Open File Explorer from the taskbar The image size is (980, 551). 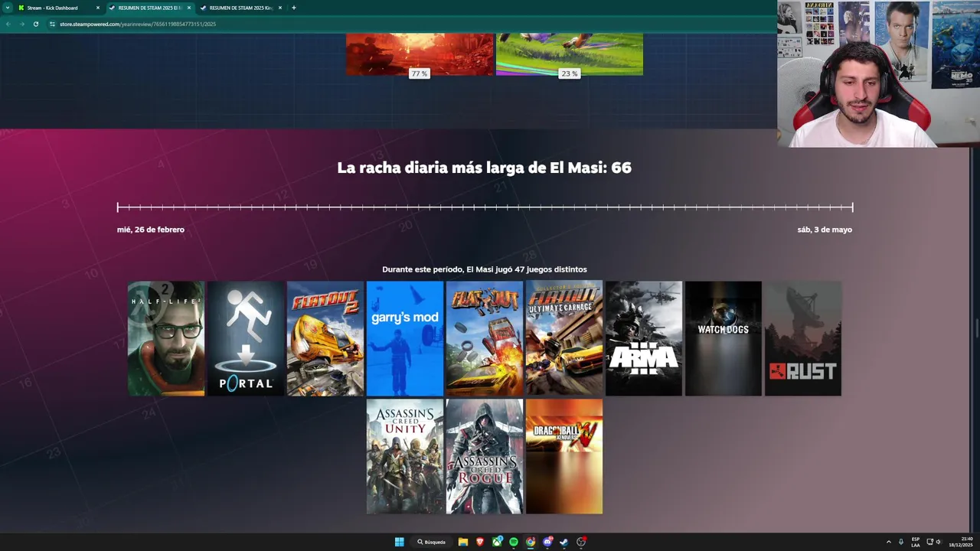coord(463,542)
